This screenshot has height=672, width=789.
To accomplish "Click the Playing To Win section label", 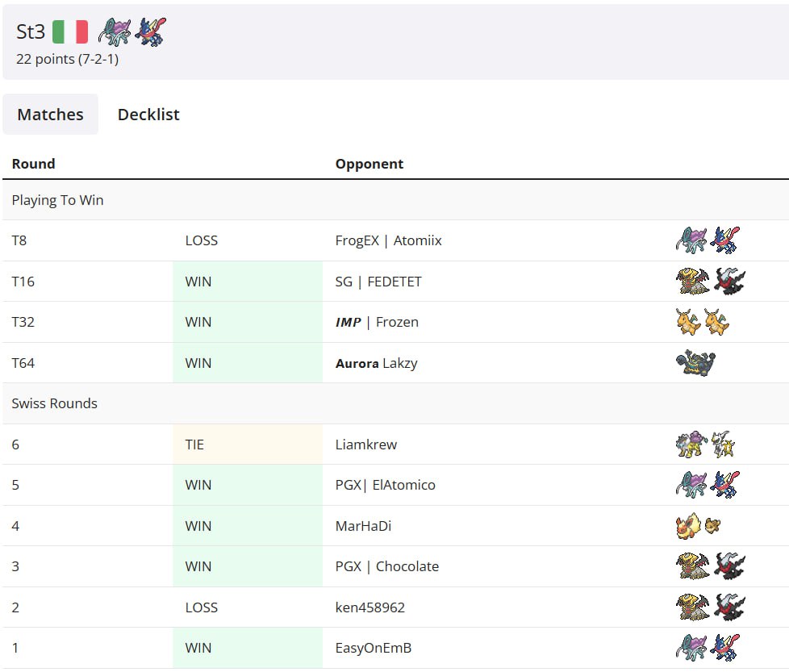I will pyautogui.click(x=57, y=200).
